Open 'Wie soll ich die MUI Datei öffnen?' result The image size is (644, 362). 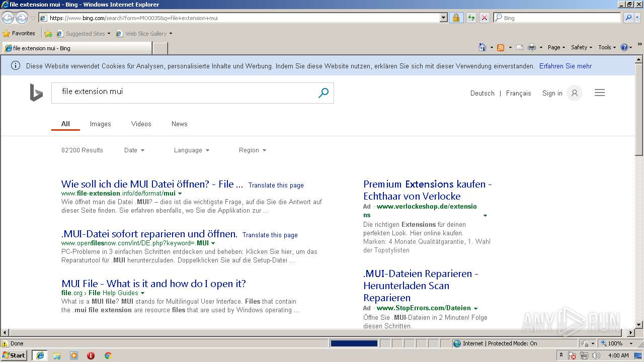152,184
